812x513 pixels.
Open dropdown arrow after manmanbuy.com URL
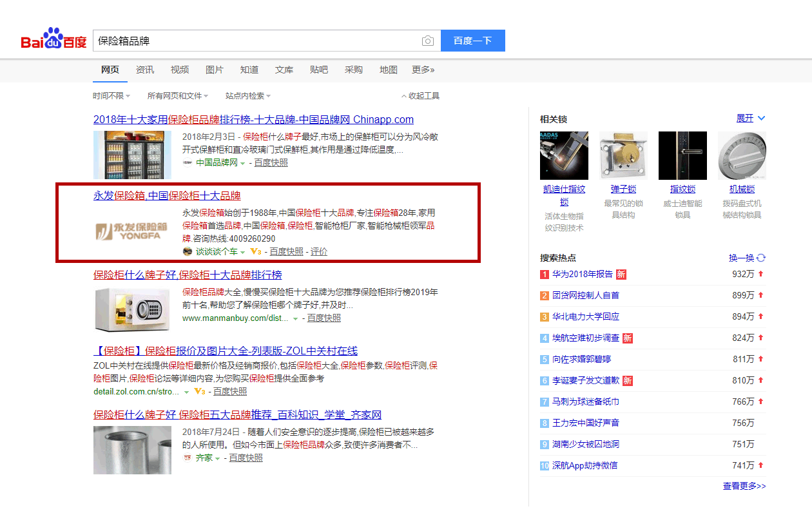(x=295, y=318)
